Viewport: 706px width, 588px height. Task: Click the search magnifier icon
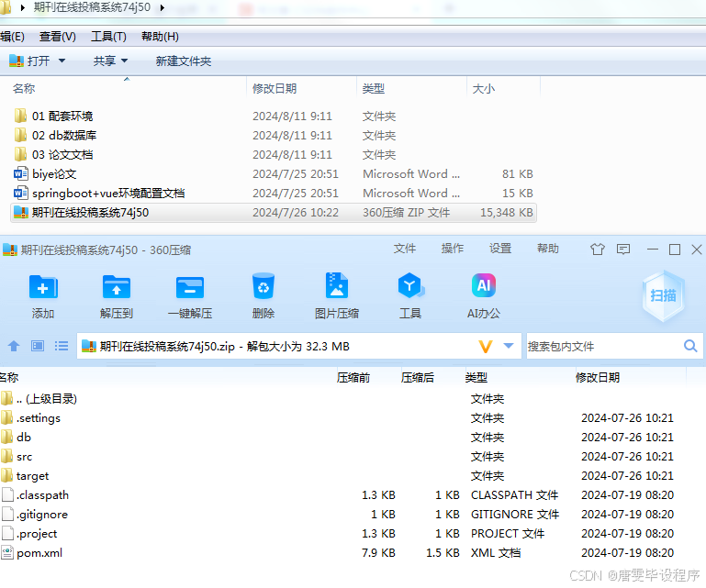pyautogui.click(x=690, y=346)
